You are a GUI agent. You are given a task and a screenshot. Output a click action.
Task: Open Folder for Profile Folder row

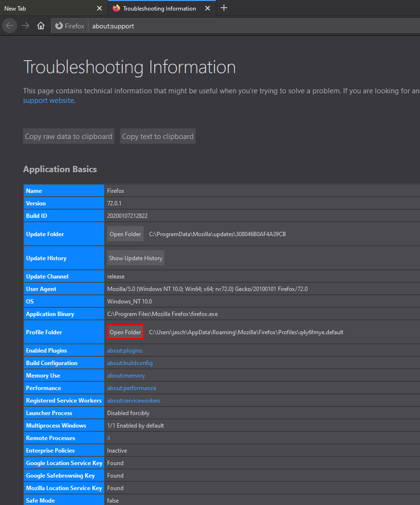click(125, 332)
